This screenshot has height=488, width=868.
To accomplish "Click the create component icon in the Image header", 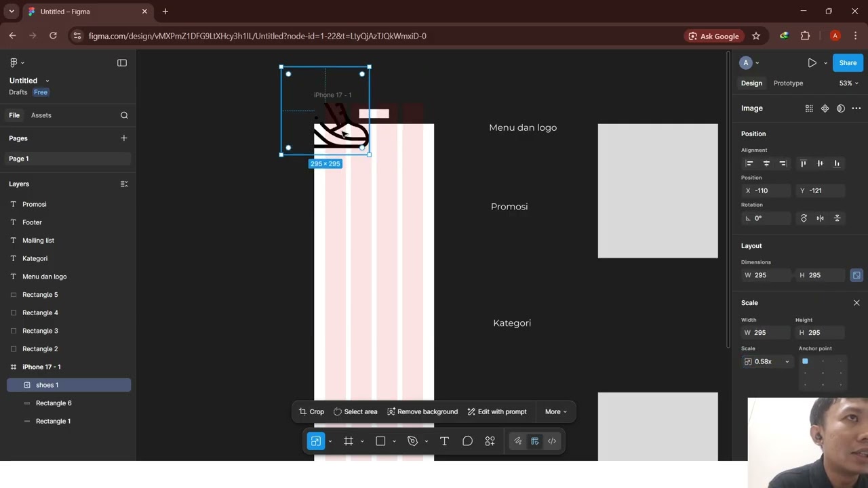I will click(x=825, y=108).
